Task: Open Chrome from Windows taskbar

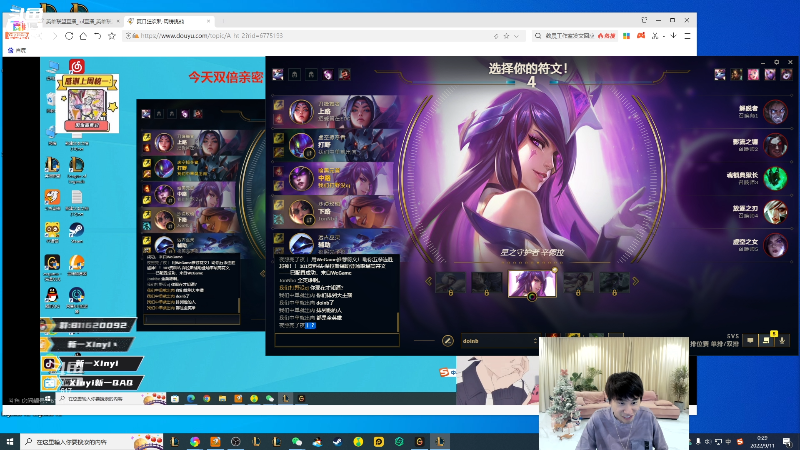Action: point(195,441)
